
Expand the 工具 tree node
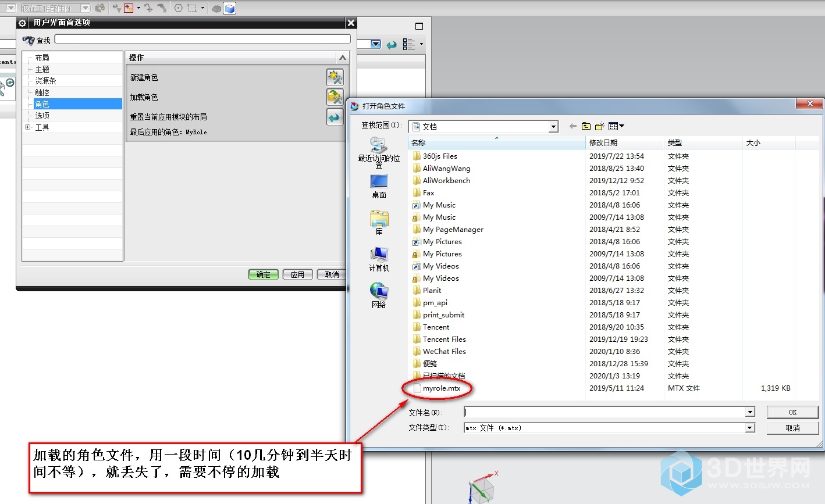tap(27, 127)
